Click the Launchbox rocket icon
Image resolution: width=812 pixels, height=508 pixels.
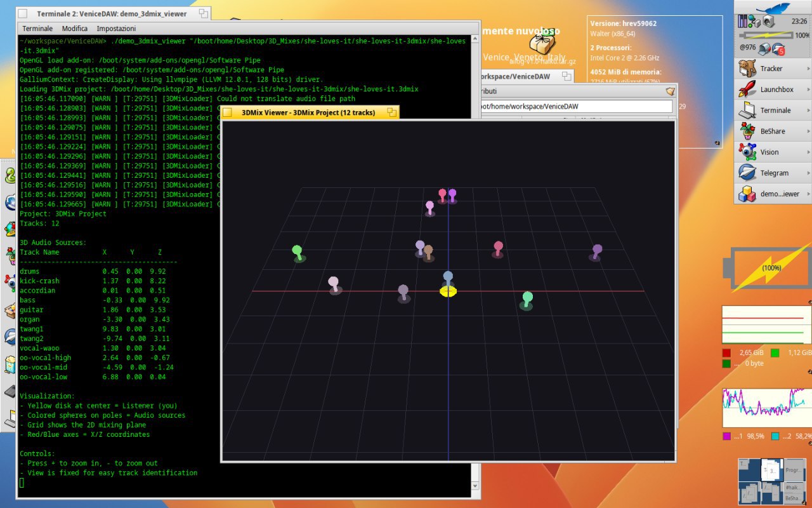pos(747,90)
